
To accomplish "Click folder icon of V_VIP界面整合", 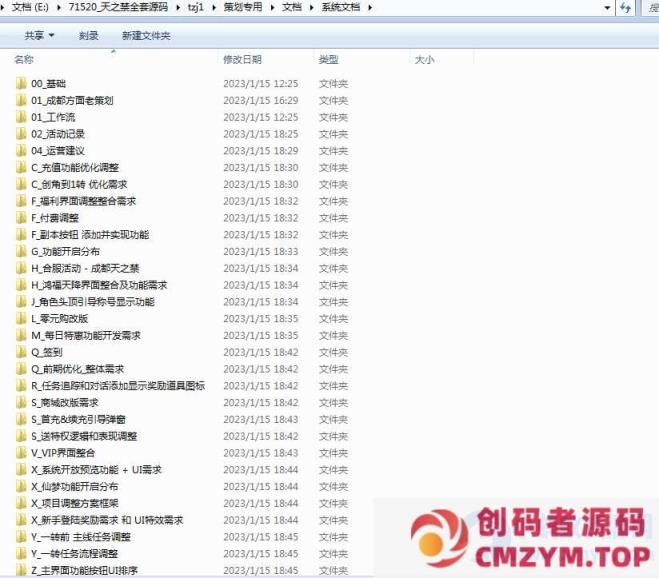I will click(21, 453).
